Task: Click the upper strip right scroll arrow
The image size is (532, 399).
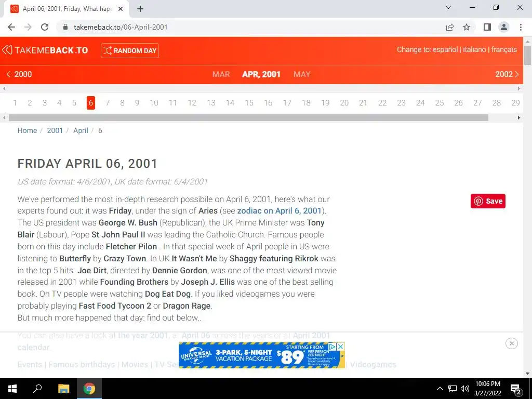Action: click(x=519, y=88)
